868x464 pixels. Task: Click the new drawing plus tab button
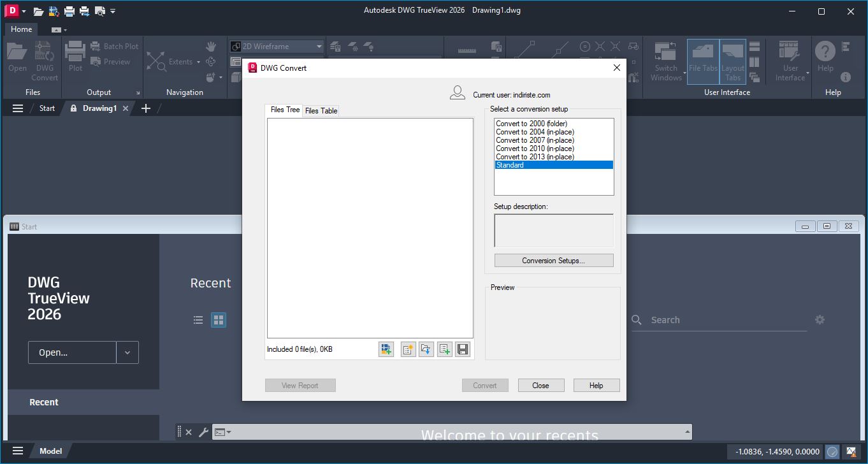[145, 108]
